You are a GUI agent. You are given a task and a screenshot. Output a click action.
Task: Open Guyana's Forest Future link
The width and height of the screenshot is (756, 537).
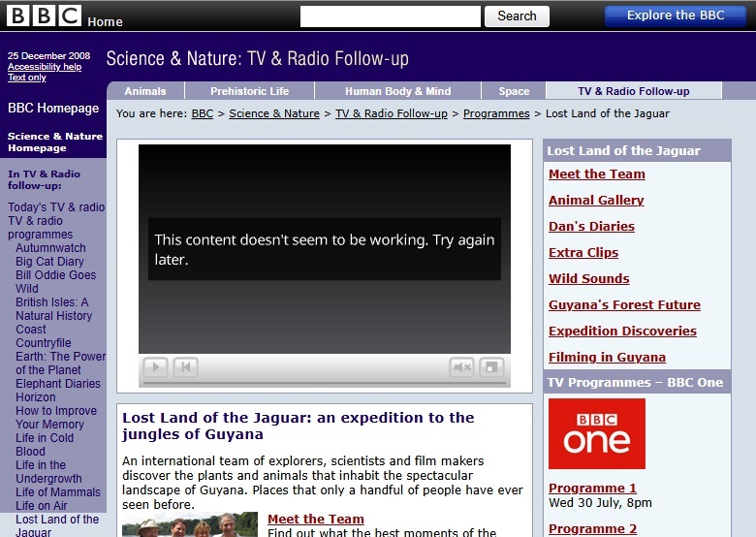(x=624, y=304)
